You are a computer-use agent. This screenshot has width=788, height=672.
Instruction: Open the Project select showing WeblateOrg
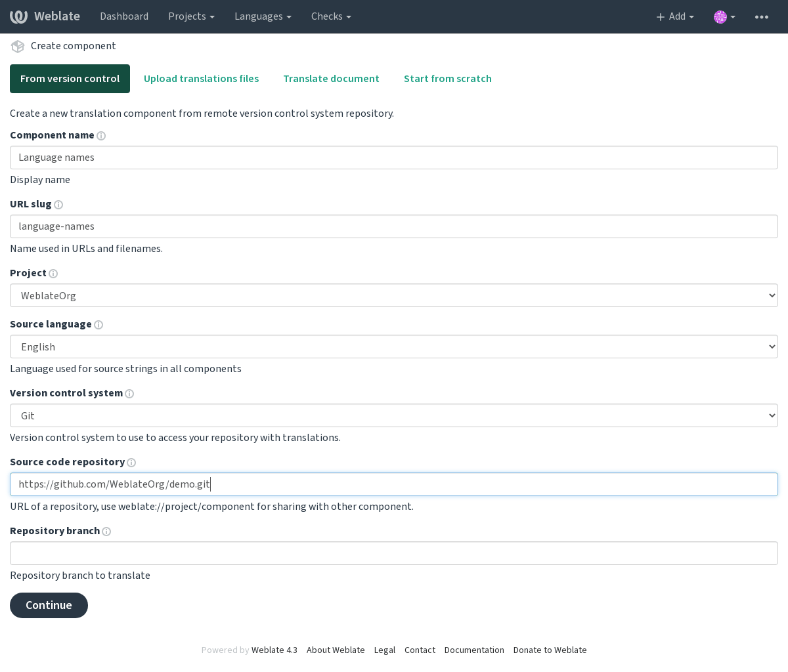(394, 295)
